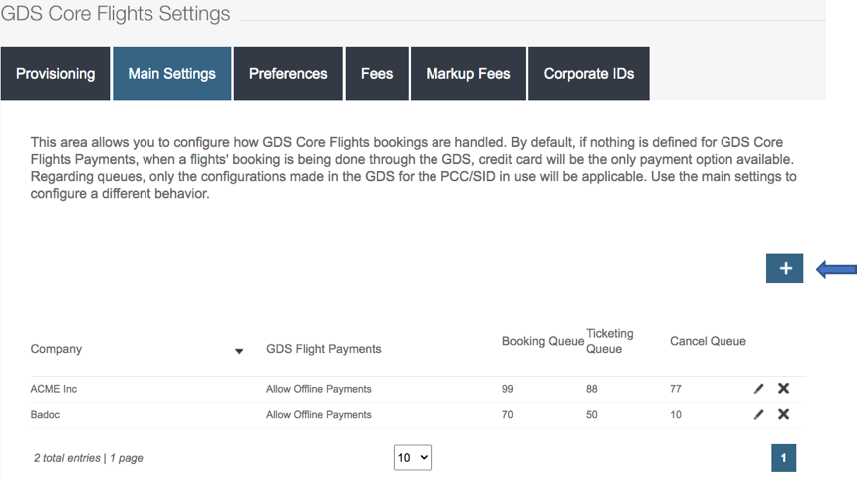Delete the ACME Inc row with X icon
868x494 pixels.
[x=783, y=388]
